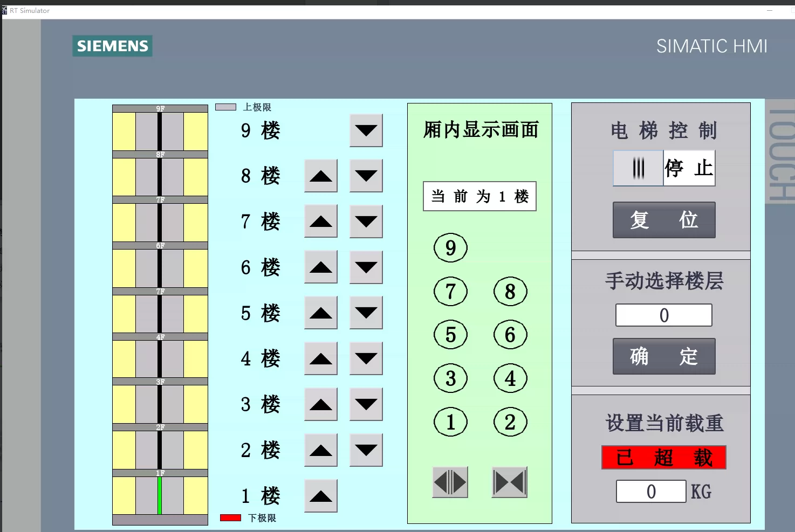Click the 下极限 red limit indicator

[230, 518]
